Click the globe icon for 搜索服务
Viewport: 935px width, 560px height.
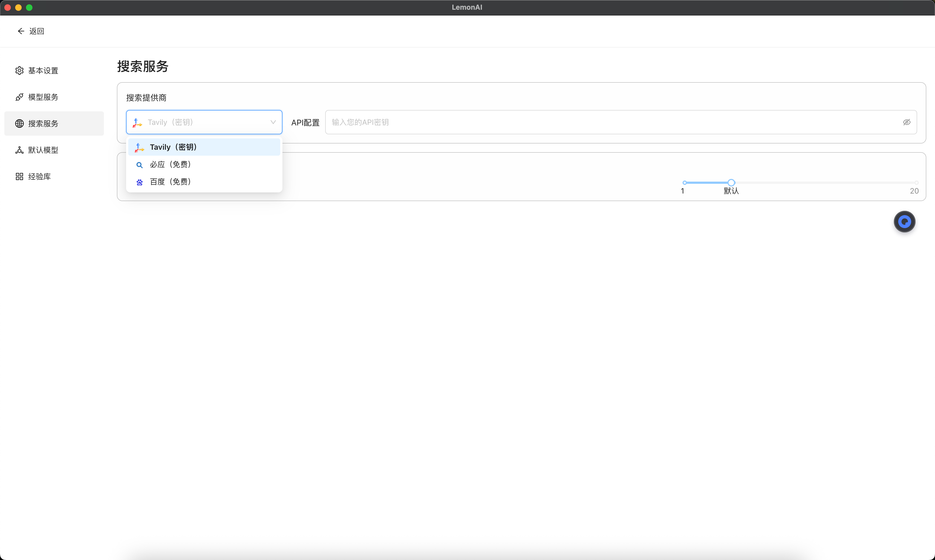click(x=19, y=124)
